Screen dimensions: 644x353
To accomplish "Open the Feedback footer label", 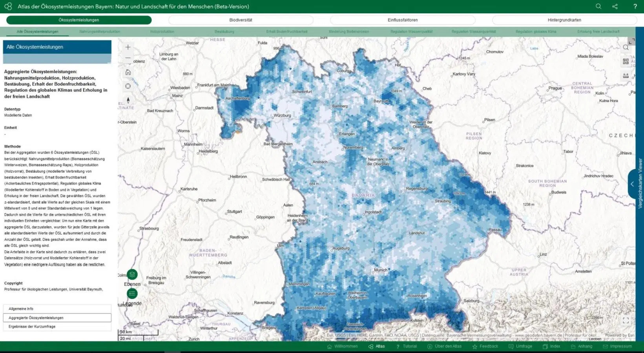I will click(489, 346).
